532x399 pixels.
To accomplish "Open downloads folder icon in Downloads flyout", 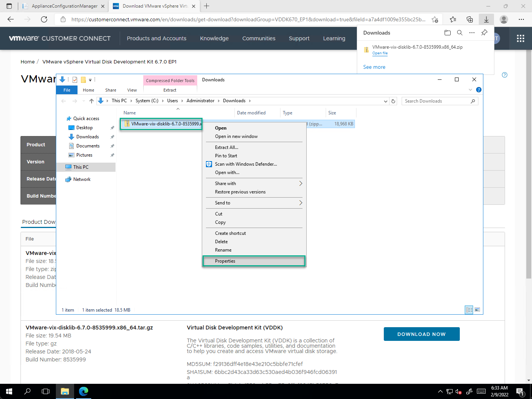I will click(x=448, y=33).
